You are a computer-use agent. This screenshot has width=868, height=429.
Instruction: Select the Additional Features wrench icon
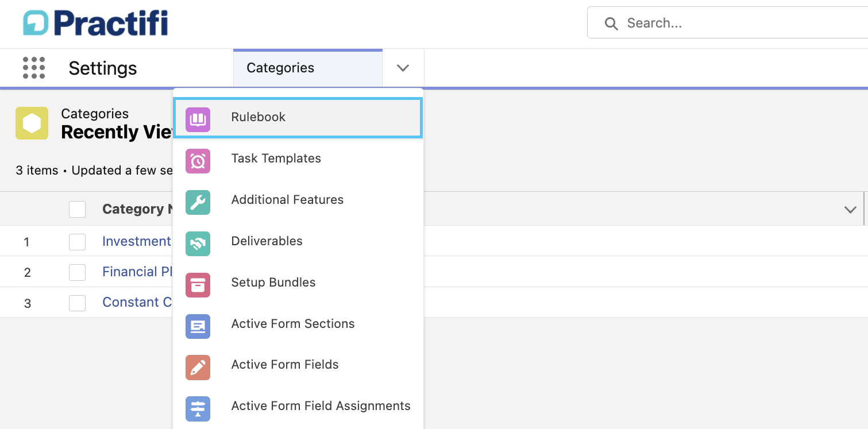tap(198, 203)
